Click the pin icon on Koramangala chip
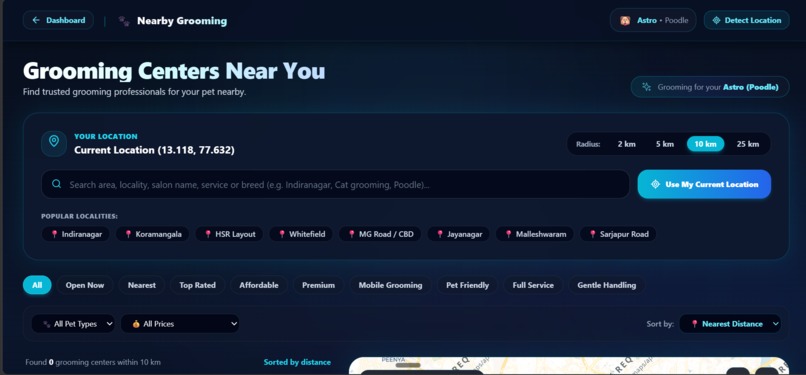Image resolution: width=806 pixels, height=375 pixels. pos(129,234)
